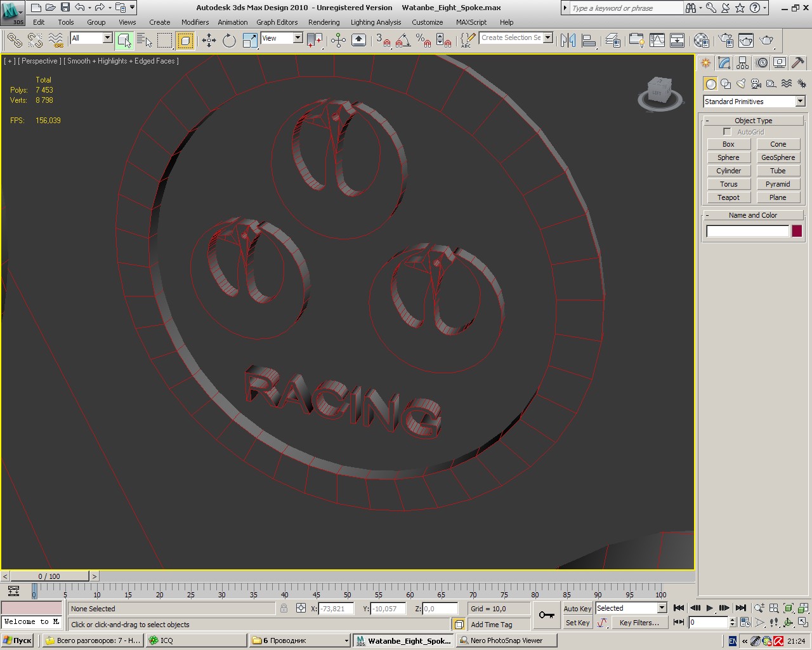Image resolution: width=812 pixels, height=650 pixels.
Task: Click the GeoSphere primitive button
Action: point(778,157)
